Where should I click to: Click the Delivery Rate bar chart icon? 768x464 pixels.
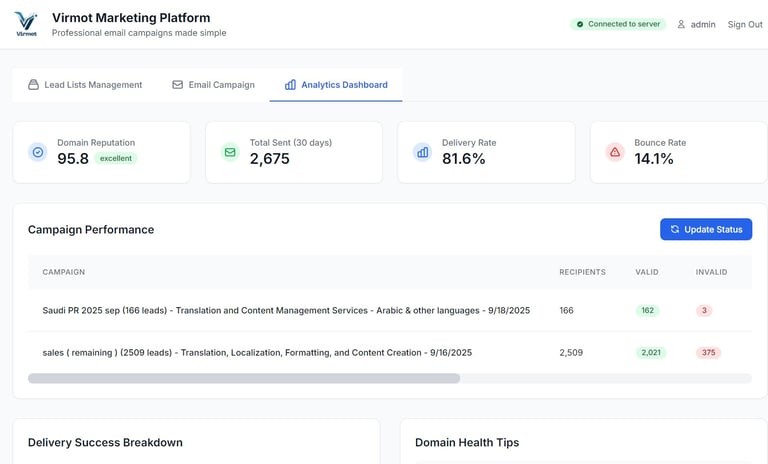(422, 152)
